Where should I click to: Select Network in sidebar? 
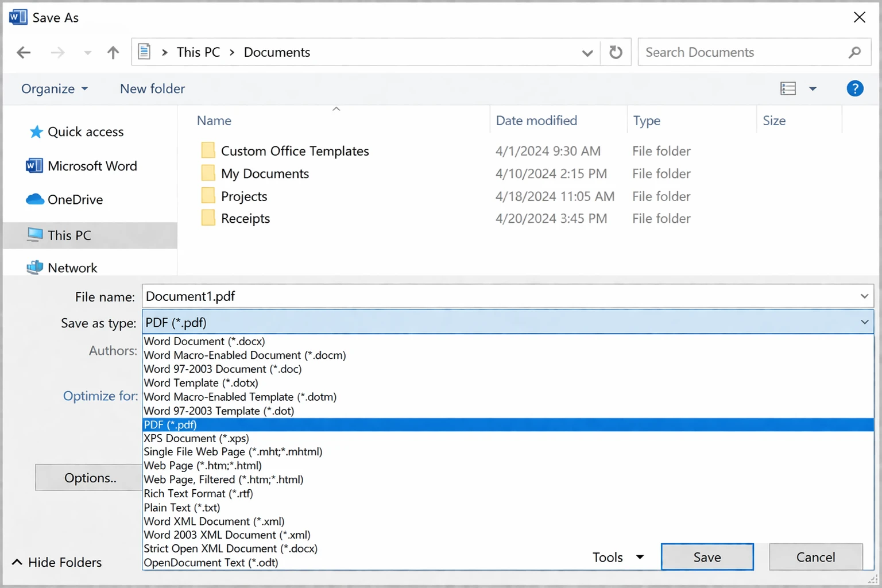click(x=62, y=268)
